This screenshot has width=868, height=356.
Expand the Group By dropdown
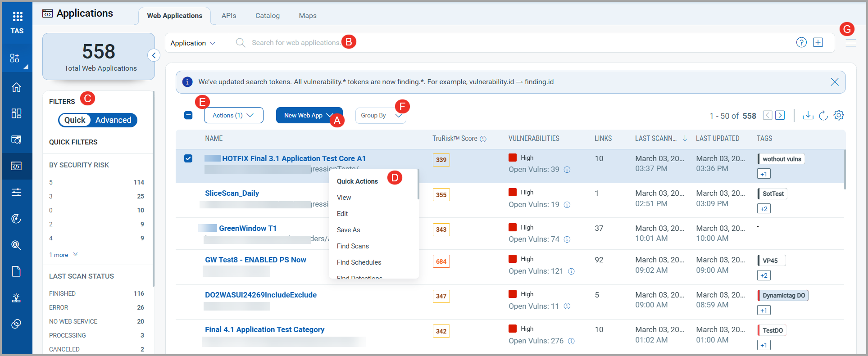coord(380,116)
